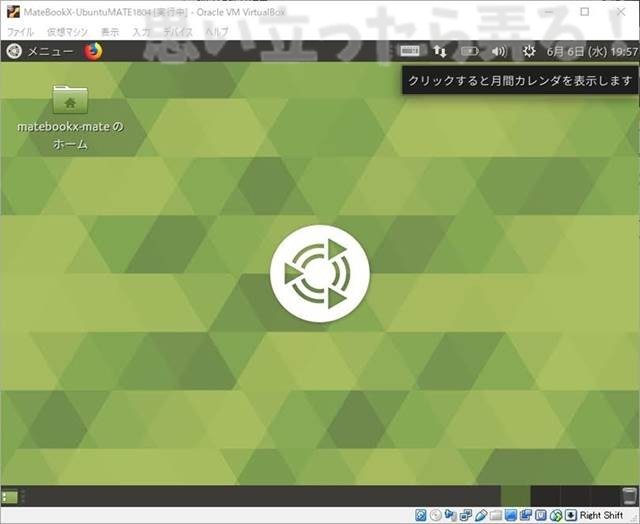Screen dimensions: 640x524
Task: Open the デバイス menu in VirtualBox
Action: [x=178, y=32]
